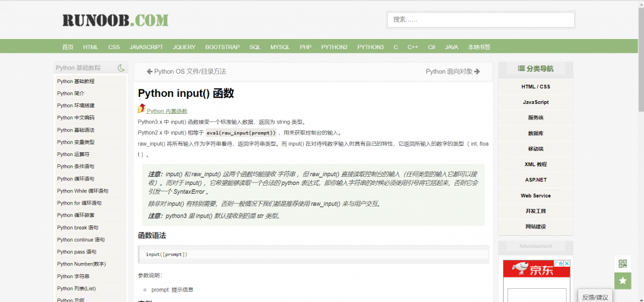Click the QR code icon
Screen dimensions: 644x302
coord(623,264)
